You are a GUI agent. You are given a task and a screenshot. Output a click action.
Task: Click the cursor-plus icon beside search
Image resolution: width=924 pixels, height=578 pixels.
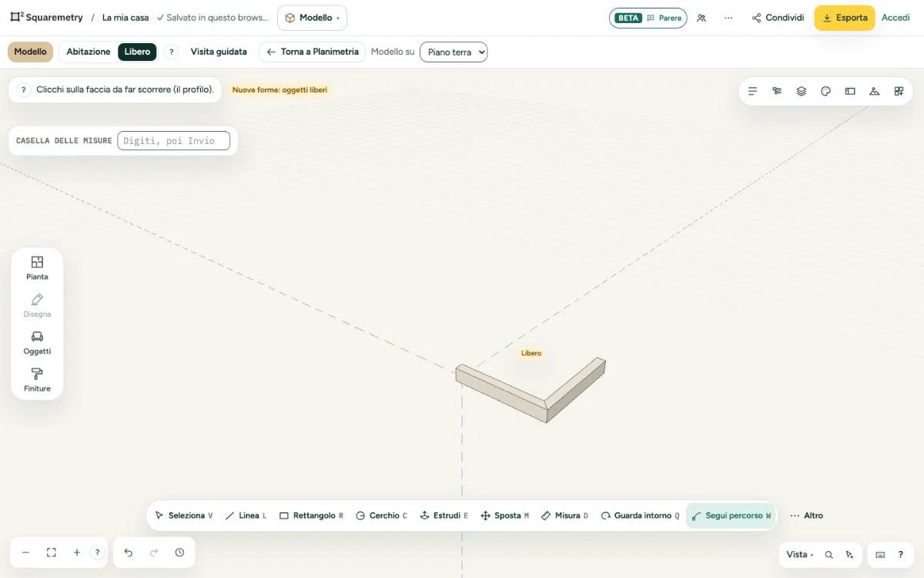849,555
